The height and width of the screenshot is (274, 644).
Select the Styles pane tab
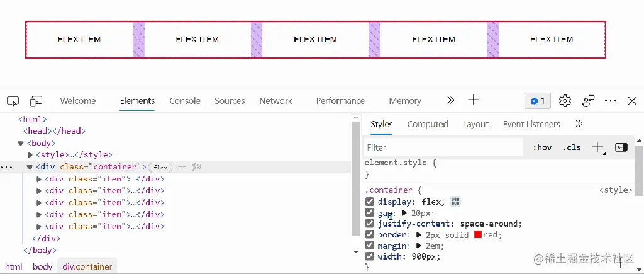(382, 124)
